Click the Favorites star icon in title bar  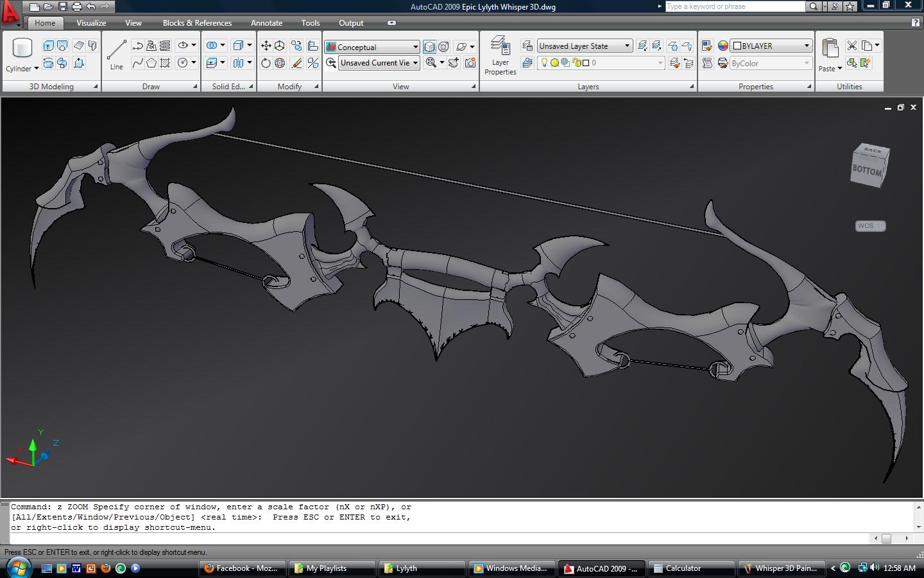coord(850,6)
